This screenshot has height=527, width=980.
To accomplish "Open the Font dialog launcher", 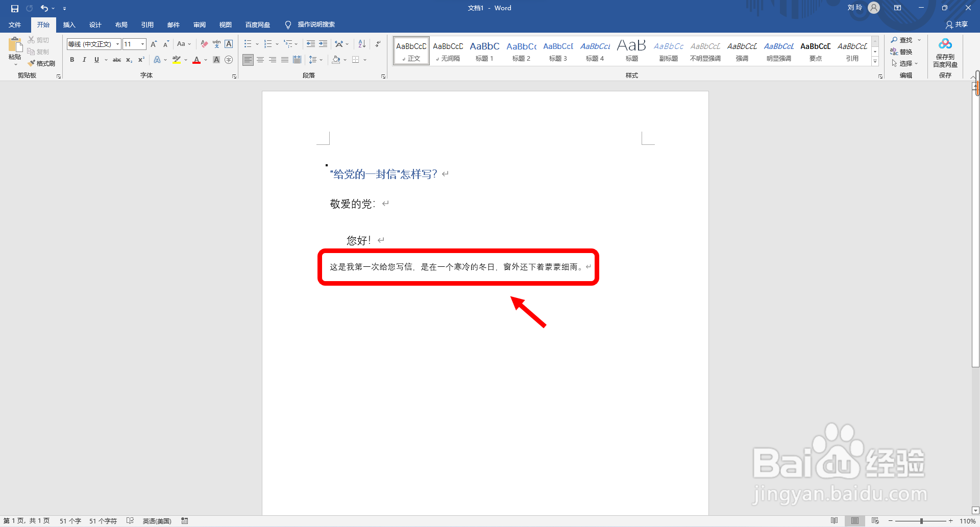I will click(x=234, y=77).
